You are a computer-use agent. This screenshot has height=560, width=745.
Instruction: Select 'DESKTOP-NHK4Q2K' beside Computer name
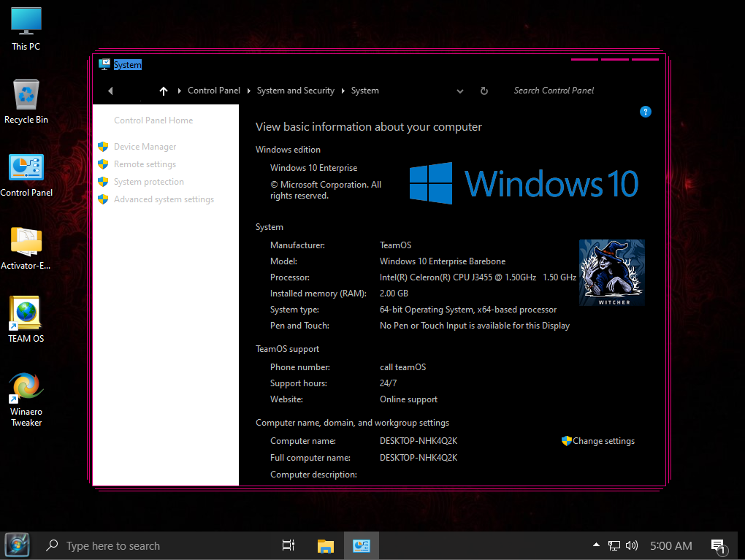pos(419,441)
